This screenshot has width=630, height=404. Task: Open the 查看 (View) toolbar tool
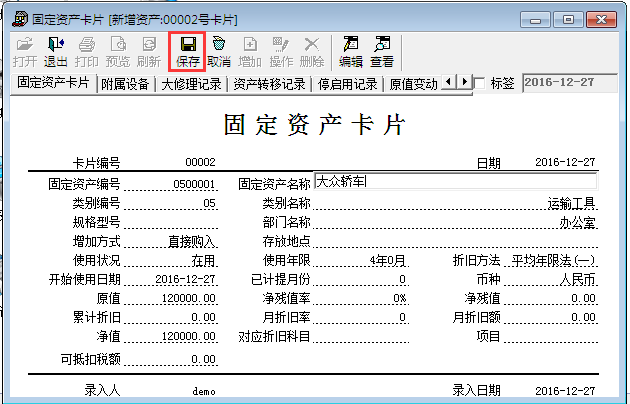pos(382,51)
